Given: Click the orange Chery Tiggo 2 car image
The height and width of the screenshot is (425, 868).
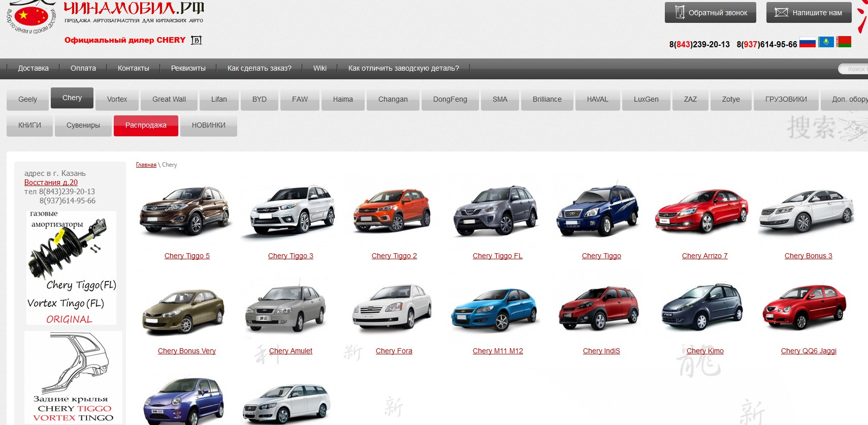Looking at the screenshot, I should tap(392, 211).
